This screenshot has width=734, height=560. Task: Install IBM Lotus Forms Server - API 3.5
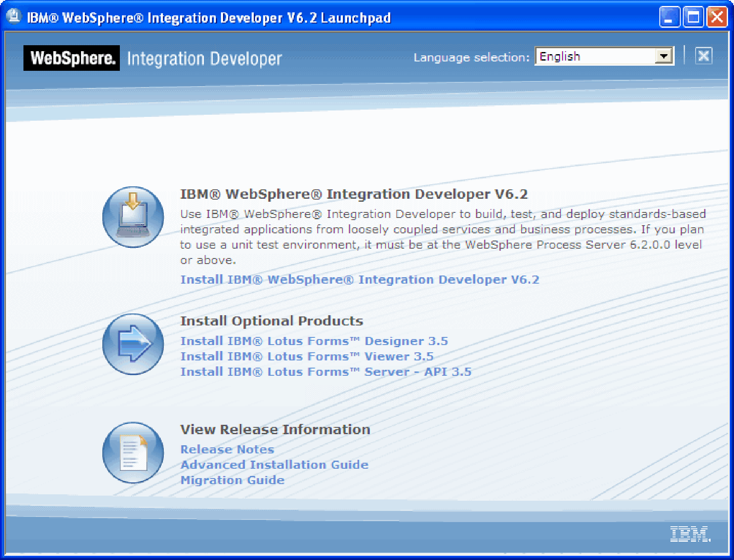[x=326, y=371]
